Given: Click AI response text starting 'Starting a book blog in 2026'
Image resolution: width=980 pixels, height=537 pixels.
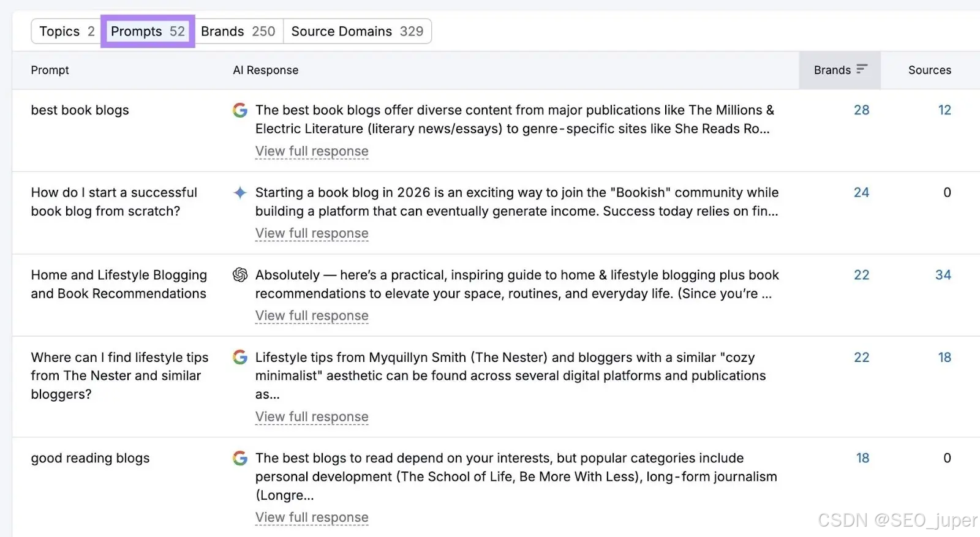Looking at the screenshot, I should point(517,202).
